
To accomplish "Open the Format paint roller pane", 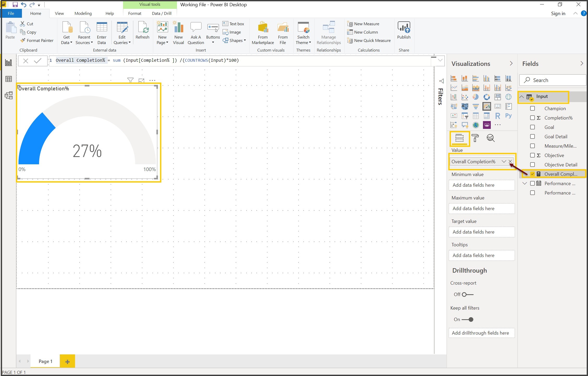I will click(475, 138).
